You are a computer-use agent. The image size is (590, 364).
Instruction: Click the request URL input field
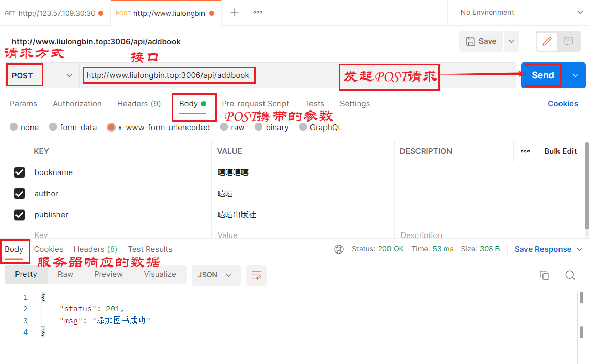point(297,75)
